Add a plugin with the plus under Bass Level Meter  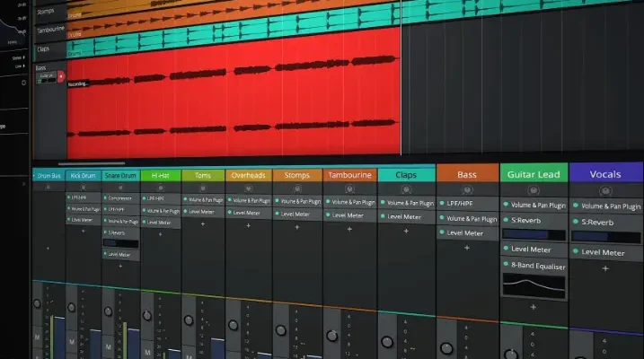click(x=467, y=247)
